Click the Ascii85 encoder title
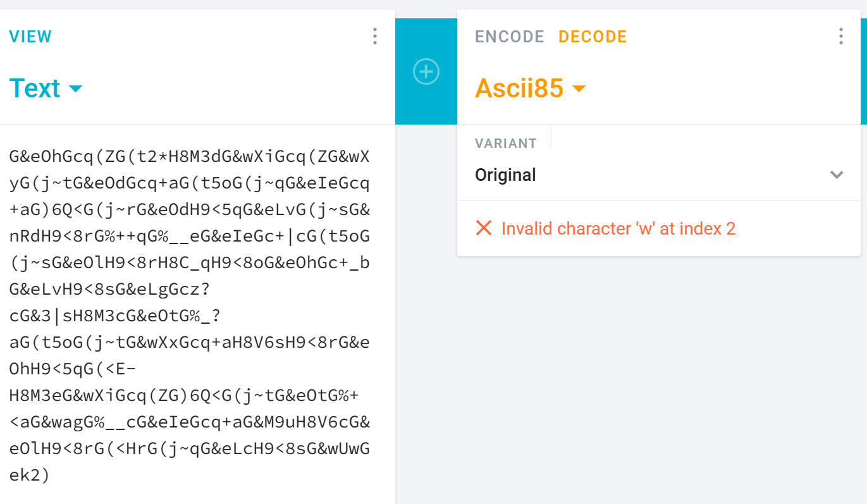This screenshot has width=867, height=504. [519, 89]
